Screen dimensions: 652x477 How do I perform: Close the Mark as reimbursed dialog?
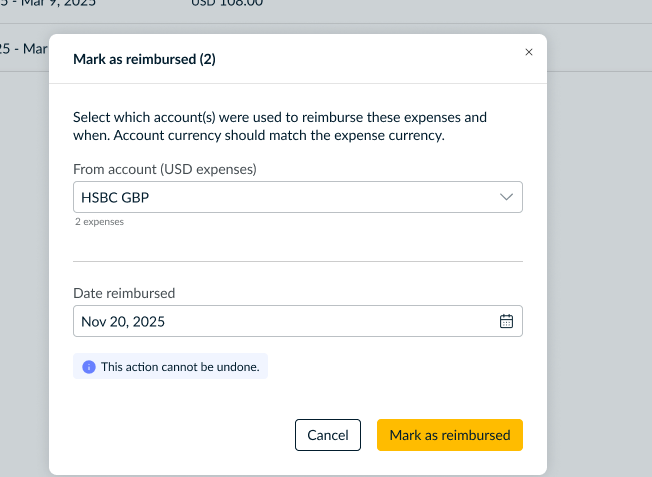click(x=529, y=52)
